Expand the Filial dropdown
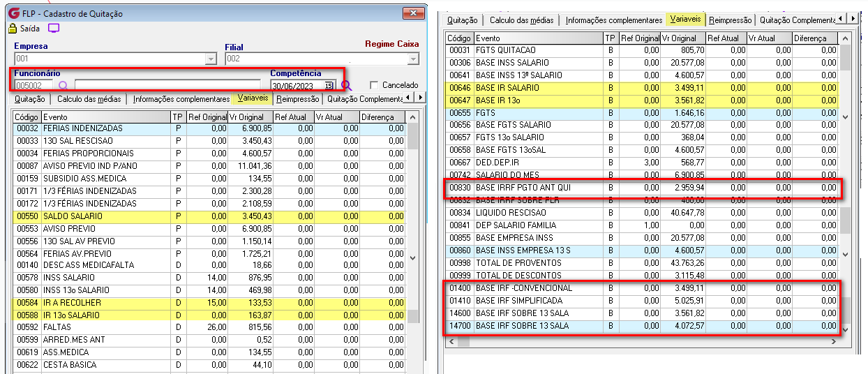This screenshot has width=868, height=374. pos(413,59)
